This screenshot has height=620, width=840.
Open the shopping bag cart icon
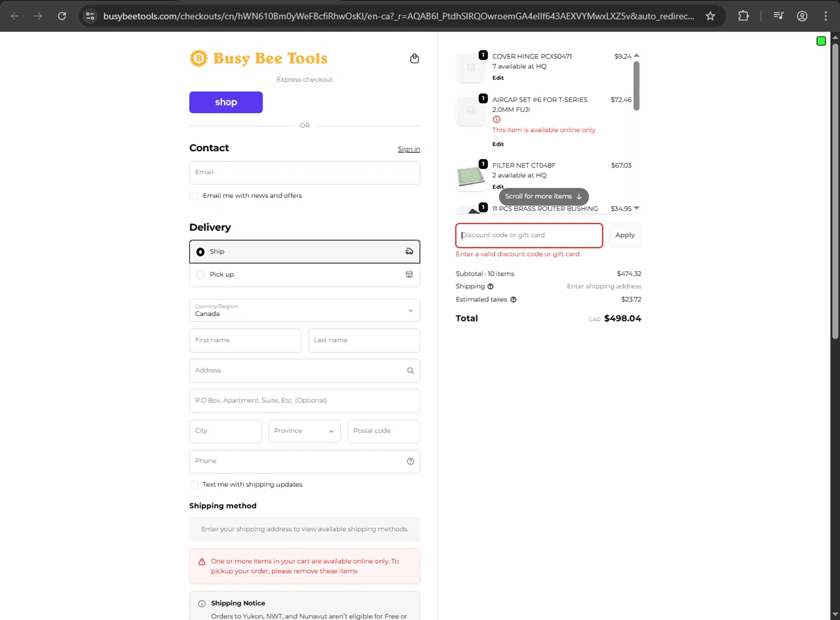[414, 58]
